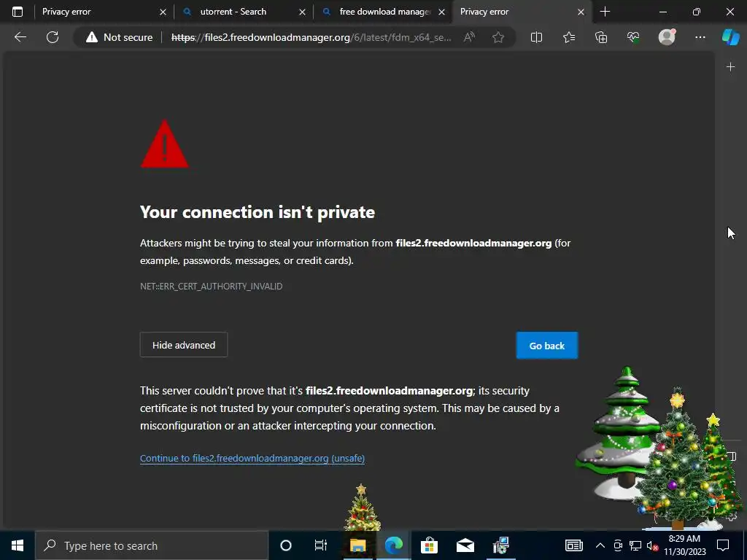Screen dimensions: 747x560
Task: Go back with the browser back arrow
Action: coord(20,37)
